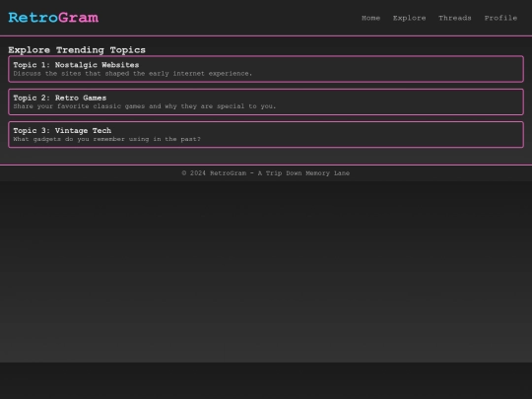Open the Profile nav link
Image resolution: width=532 pixels, height=399 pixels.
500,18
